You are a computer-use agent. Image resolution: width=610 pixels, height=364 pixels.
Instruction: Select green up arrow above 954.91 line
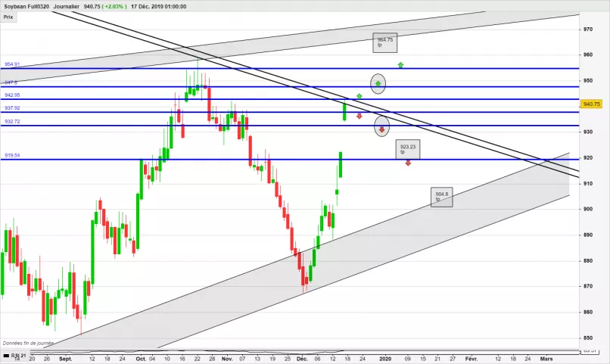400,65
